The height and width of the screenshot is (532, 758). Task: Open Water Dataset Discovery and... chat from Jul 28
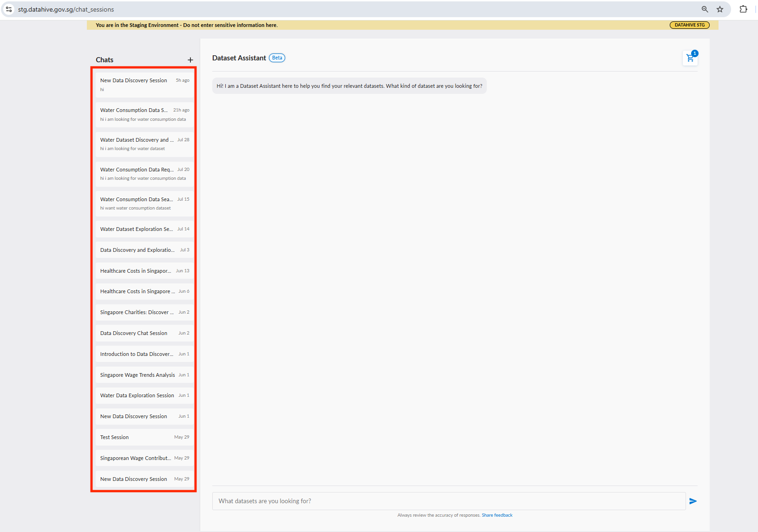click(x=144, y=144)
